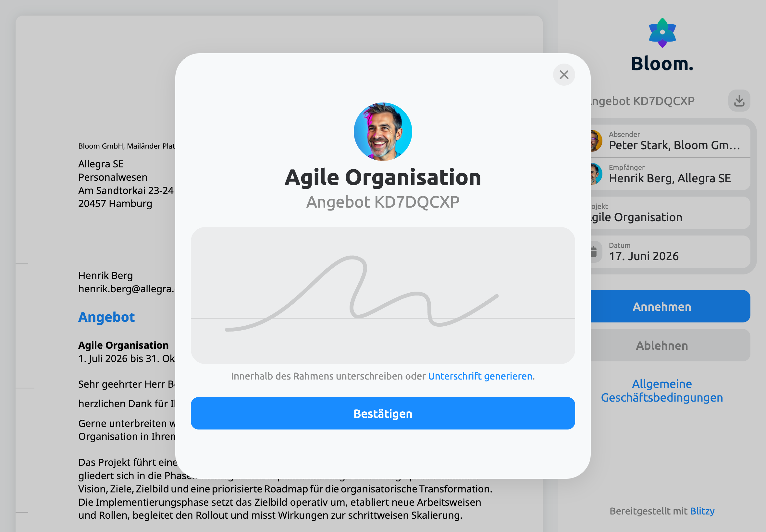Click the Datum 17. Juni 2026 field
Viewport: 766px width, 532px height.
coord(670,252)
